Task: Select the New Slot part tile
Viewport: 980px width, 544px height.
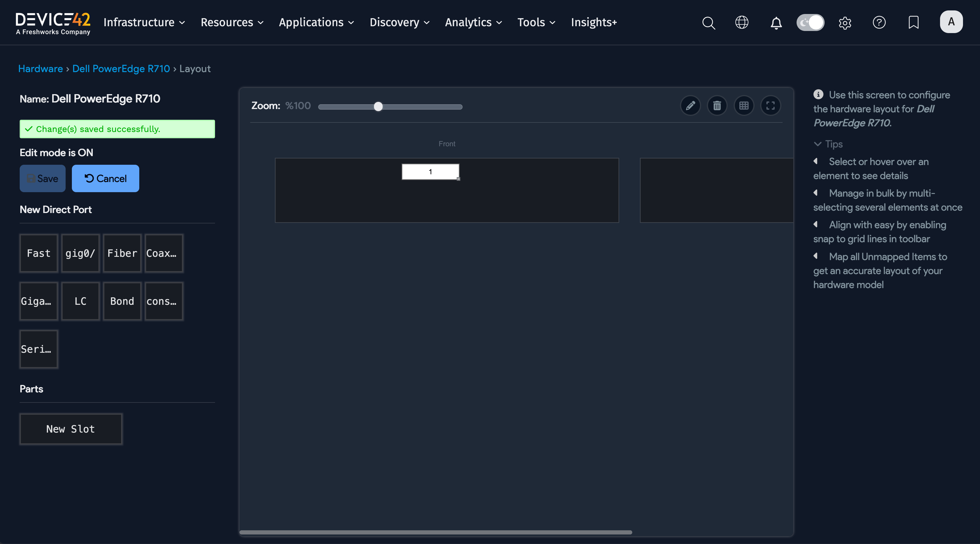Action: click(71, 429)
